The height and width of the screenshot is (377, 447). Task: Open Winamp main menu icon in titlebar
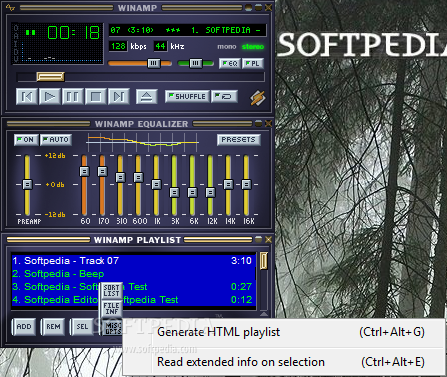tap(10, 7)
